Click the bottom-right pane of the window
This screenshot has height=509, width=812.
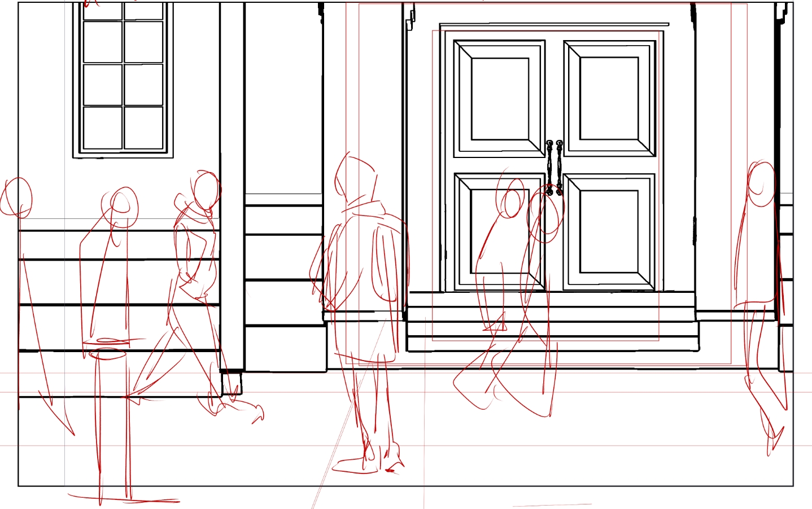tap(143, 128)
